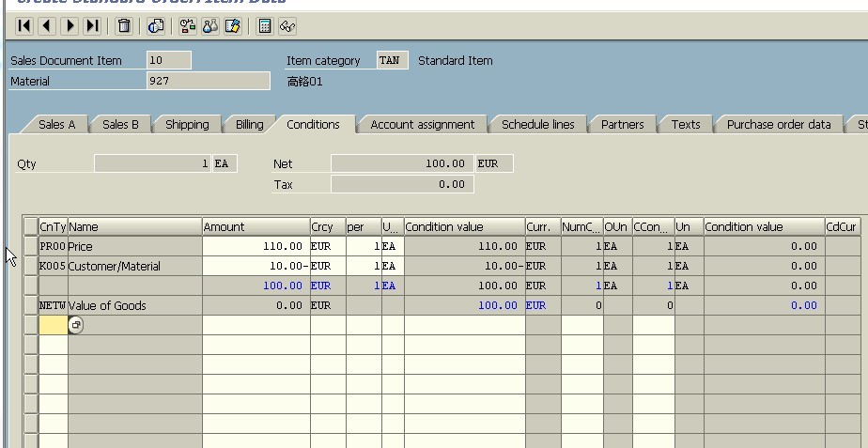Image resolution: width=868 pixels, height=448 pixels.
Task: Open the document info icon
Action: point(156,26)
